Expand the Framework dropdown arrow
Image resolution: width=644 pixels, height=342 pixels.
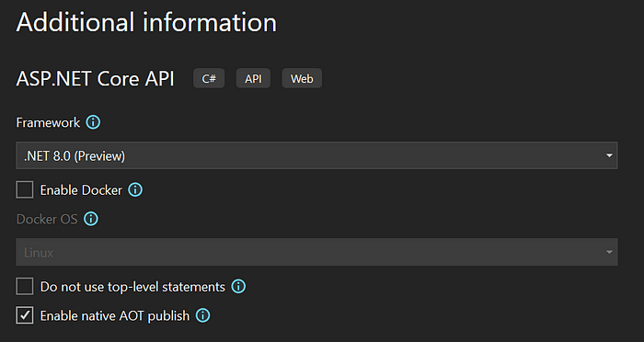[609, 155]
